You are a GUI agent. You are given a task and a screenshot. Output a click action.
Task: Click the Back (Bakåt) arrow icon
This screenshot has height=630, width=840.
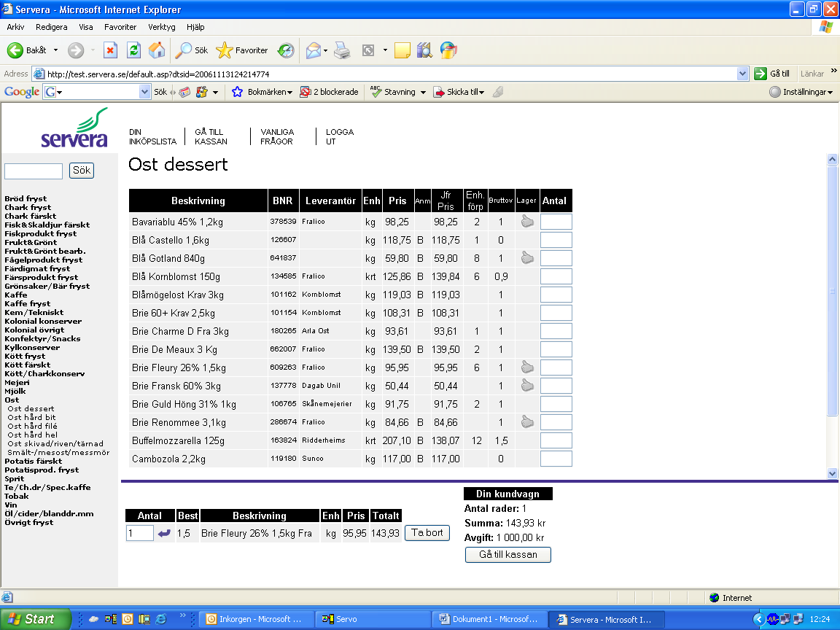[15, 50]
